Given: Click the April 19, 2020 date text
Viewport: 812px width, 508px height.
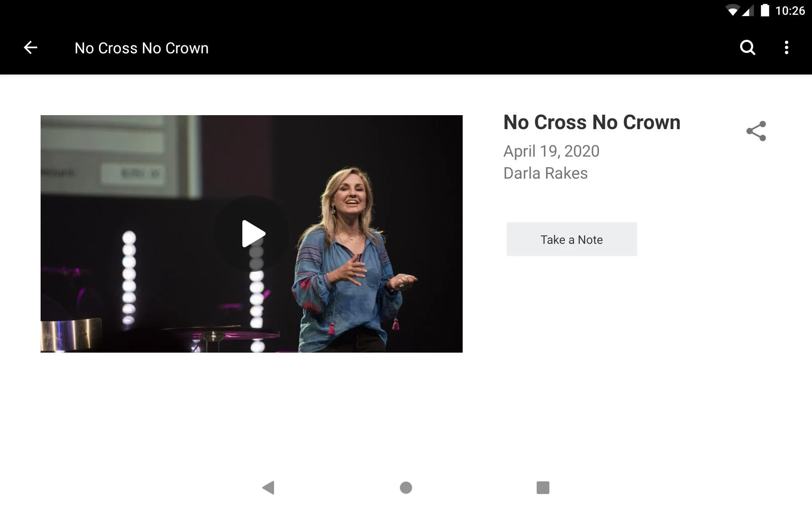Looking at the screenshot, I should (551, 151).
